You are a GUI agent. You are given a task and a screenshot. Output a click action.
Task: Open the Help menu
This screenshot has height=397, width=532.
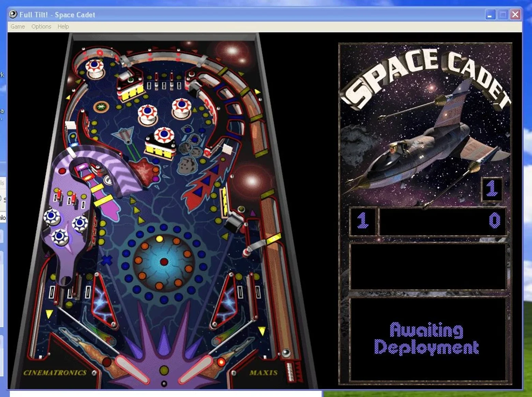[63, 27]
